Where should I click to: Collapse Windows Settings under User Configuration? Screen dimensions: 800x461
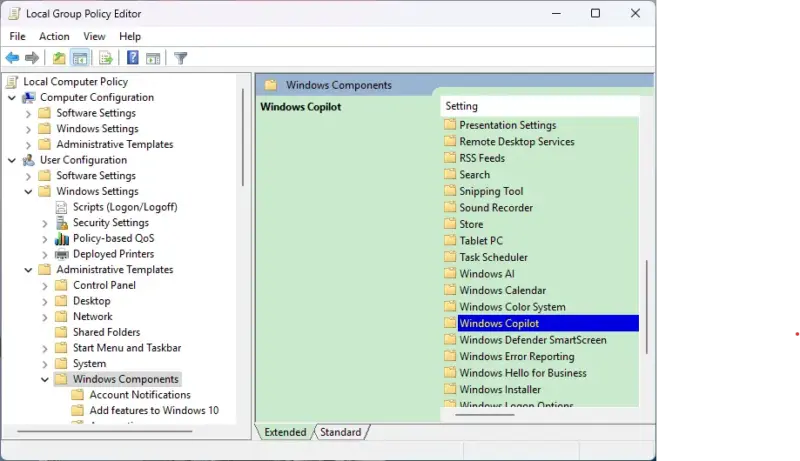tap(29, 192)
